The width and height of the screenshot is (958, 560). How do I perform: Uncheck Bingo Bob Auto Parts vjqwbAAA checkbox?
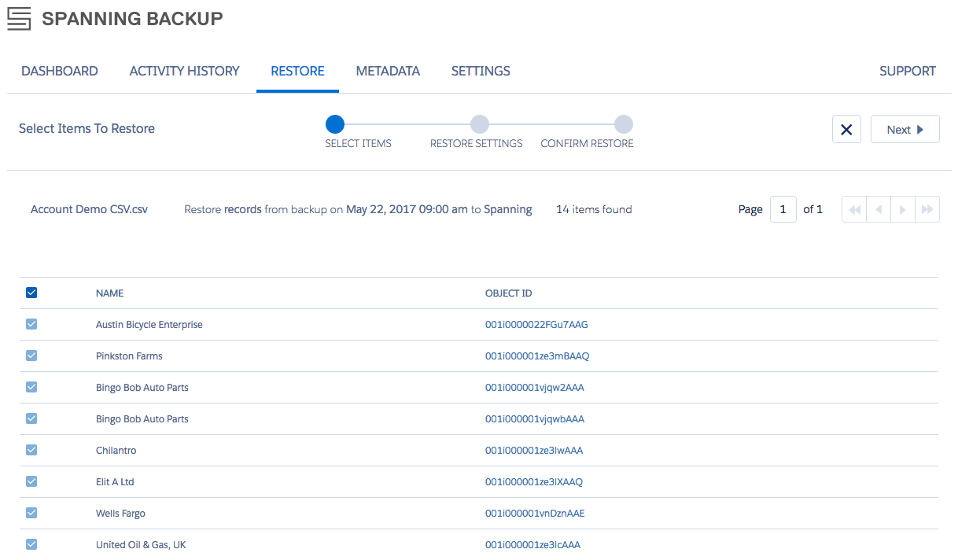point(31,418)
